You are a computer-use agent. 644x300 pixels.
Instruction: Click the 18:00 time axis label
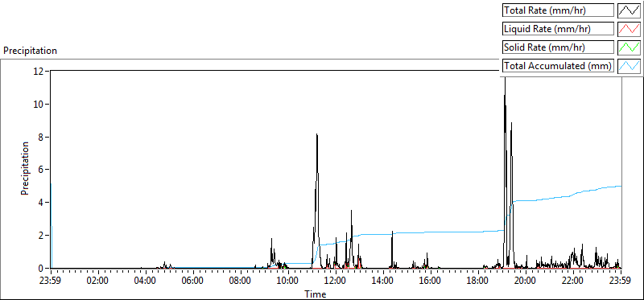(x=478, y=282)
